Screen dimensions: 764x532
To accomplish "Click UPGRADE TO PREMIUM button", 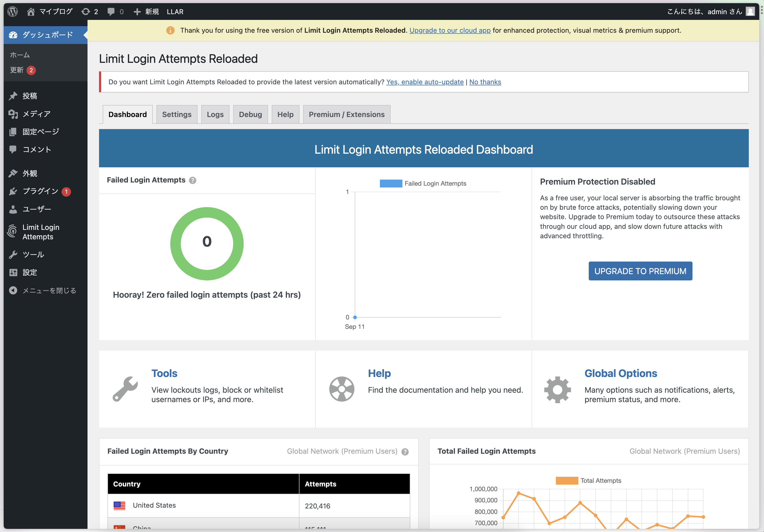I will [x=640, y=271].
